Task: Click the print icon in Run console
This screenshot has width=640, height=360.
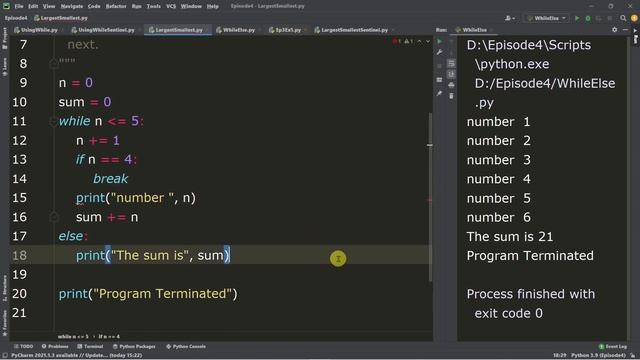Action: coord(451,85)
